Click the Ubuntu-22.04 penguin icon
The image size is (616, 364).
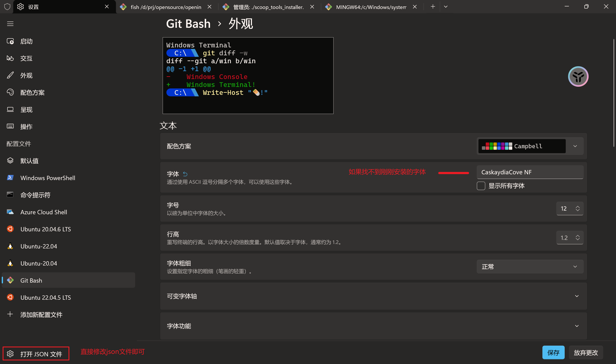[x=10, y=246]
